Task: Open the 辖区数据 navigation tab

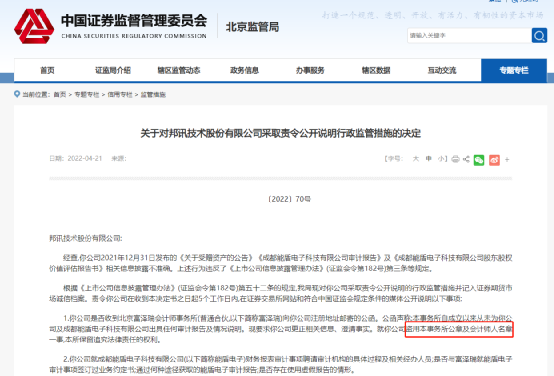Action: pyautogui.click(x=376, y=70)
